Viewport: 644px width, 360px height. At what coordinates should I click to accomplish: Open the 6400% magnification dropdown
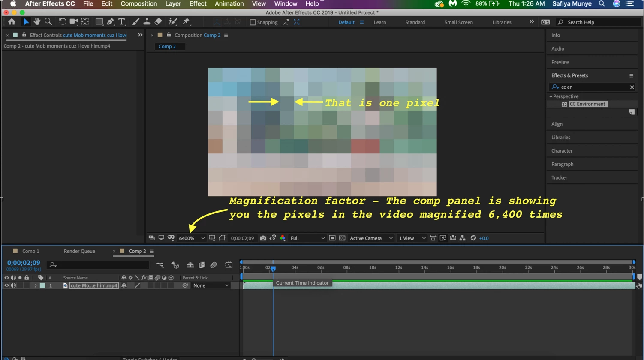click(x=192, y=238)
